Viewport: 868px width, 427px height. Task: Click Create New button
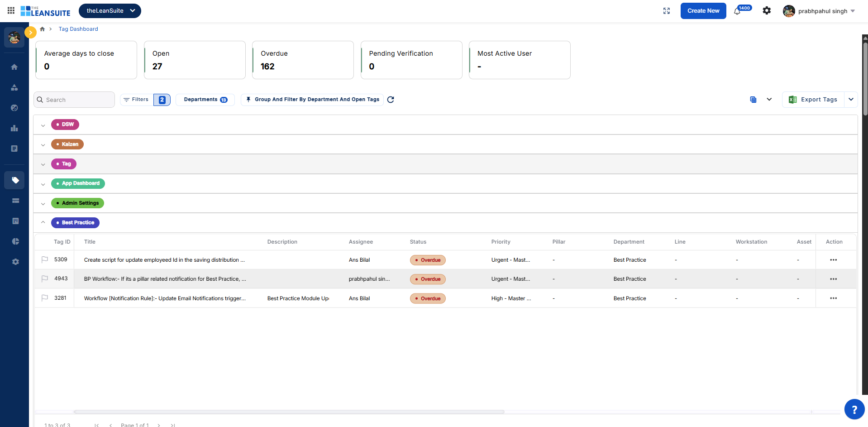tap(703, 11)
